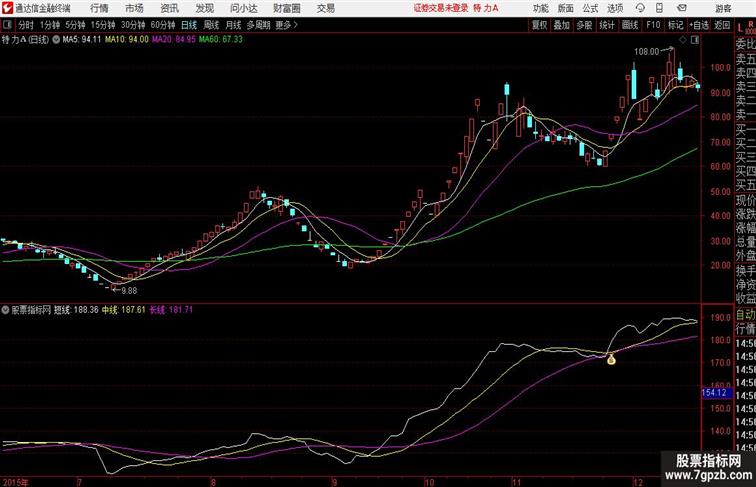This screenshot has width=756, height=487.
Task: Open the 财富圈 menu
Action: point(286,8)
